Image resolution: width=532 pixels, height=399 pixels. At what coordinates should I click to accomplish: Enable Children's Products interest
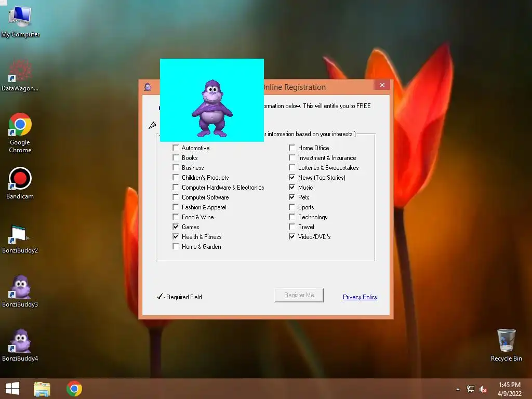[176, 177]
